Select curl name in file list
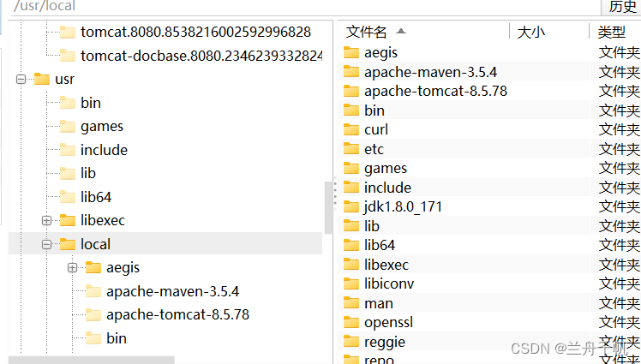Image resolution: width=641 pixels, height=364 pixels. (375, 129)
